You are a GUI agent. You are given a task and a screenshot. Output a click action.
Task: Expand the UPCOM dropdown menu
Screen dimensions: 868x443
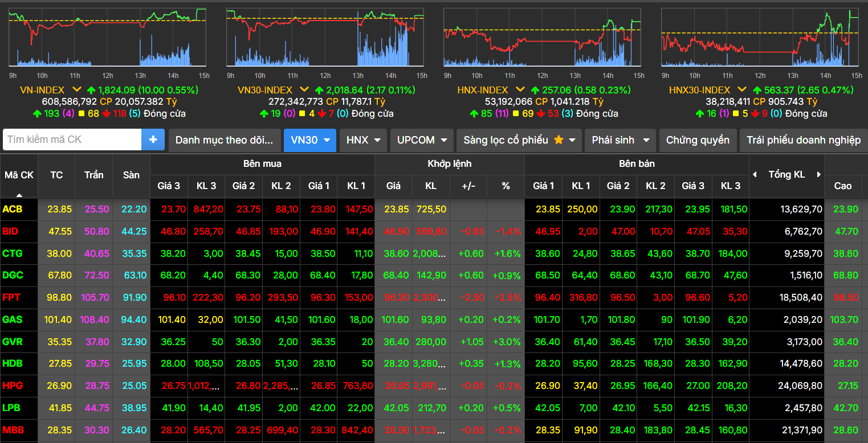(x=422, y=140)
